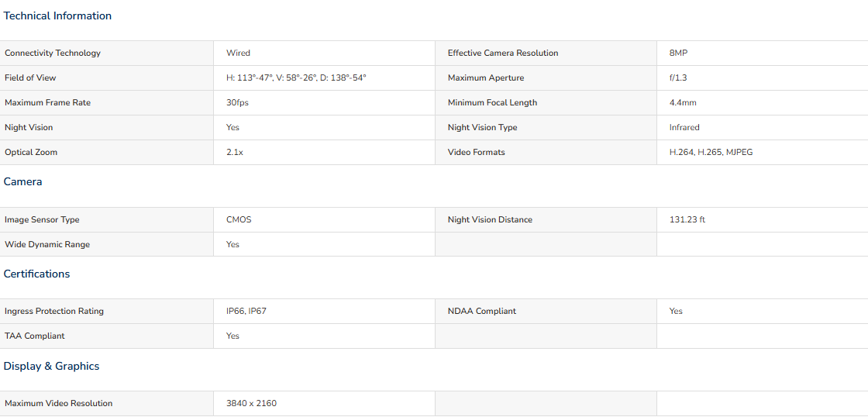Click the IP66, IP67 ingress rating value

click(x=246, y=312)
